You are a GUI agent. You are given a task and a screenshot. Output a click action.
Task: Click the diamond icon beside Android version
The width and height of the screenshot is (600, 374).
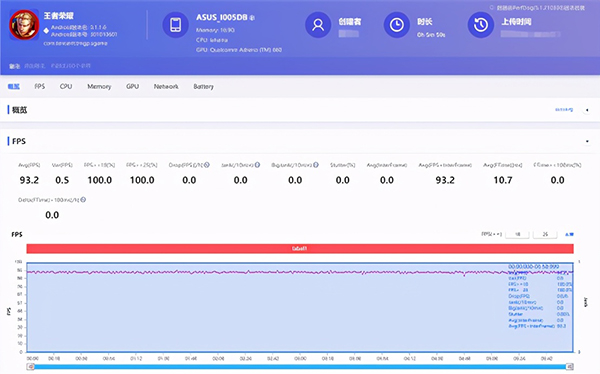pyautogui.click(x=46, y=31)
